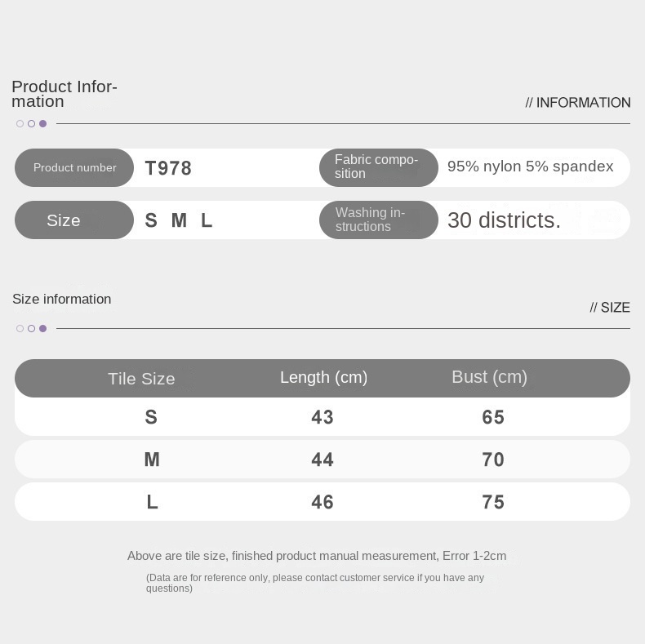Click the S row length value 43
This screenshot has height=644, width=645.
[322, 417]
